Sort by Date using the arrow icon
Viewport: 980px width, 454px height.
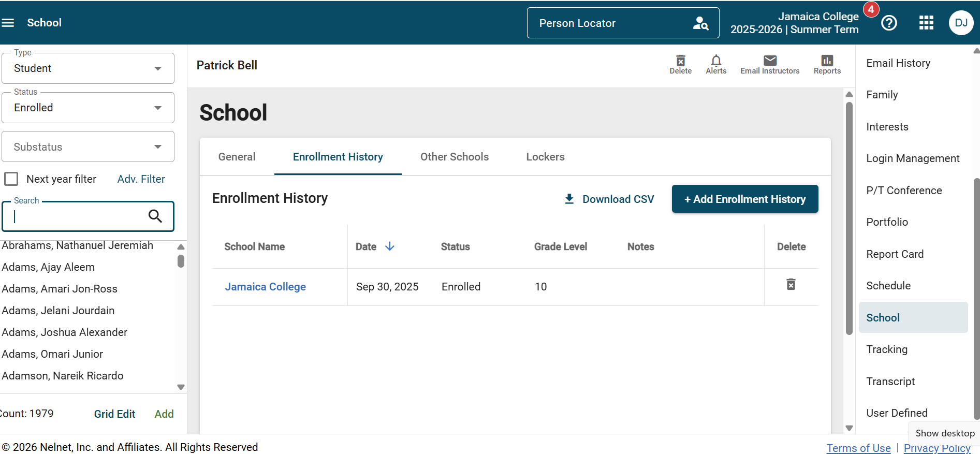(x=390, y=246)
